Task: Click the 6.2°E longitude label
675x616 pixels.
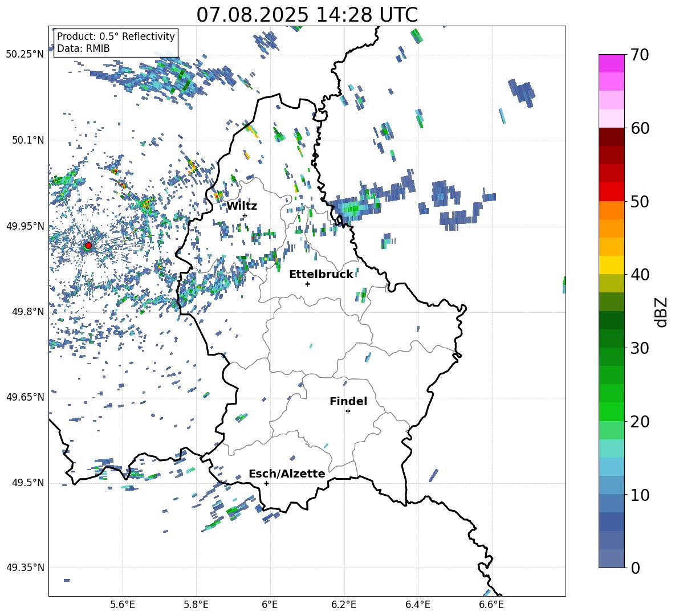Action: (344, 605)
